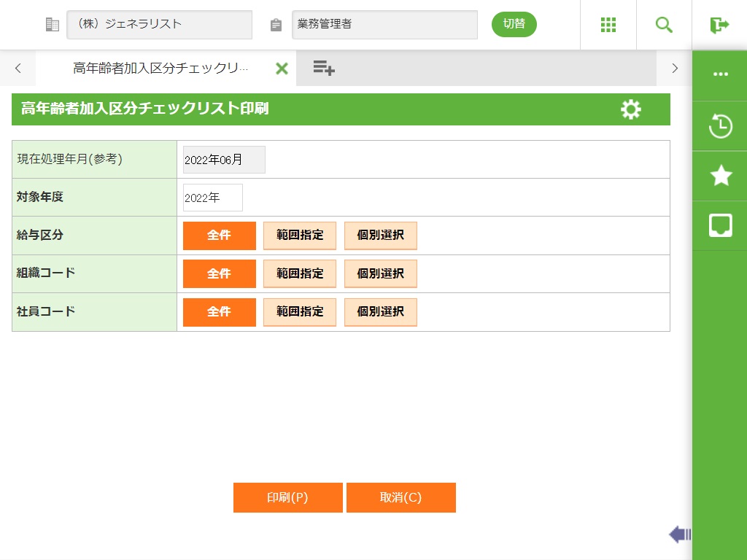This screenshot has width=747, height=560.
Task: Click the 対象年度 input field
Action: click(213, 198)
